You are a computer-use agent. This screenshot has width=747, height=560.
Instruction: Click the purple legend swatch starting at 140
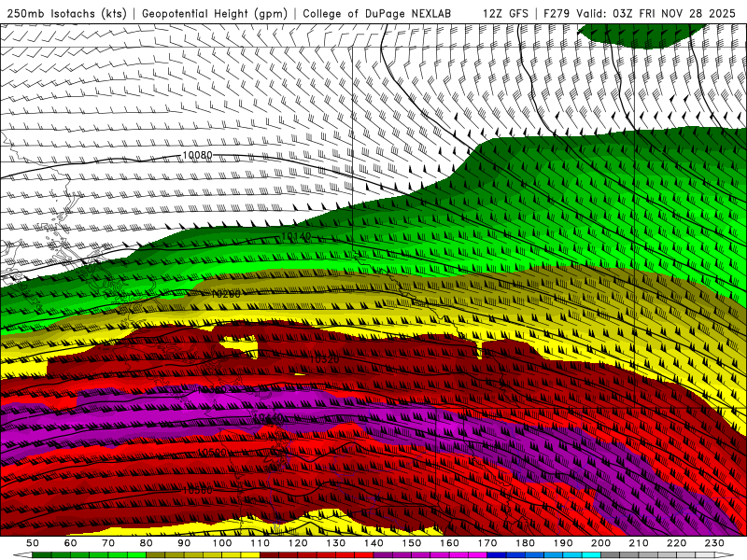(383, 554)
